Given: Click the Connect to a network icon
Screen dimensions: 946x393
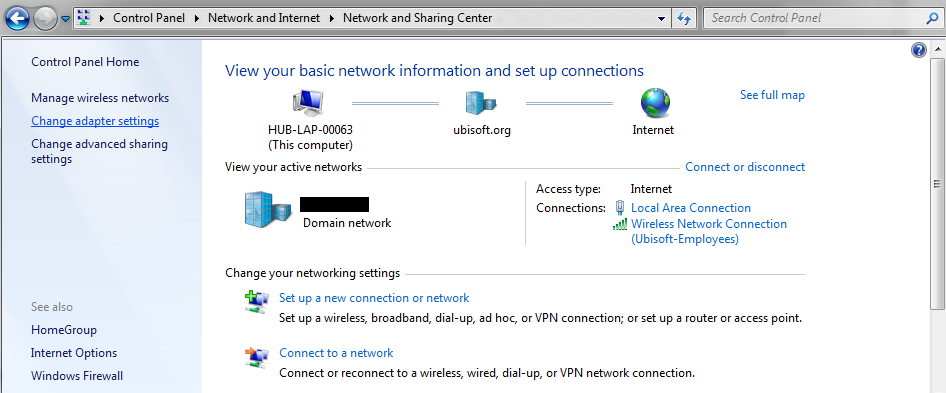Looking at the screenshot, I should tap(256, 356).
